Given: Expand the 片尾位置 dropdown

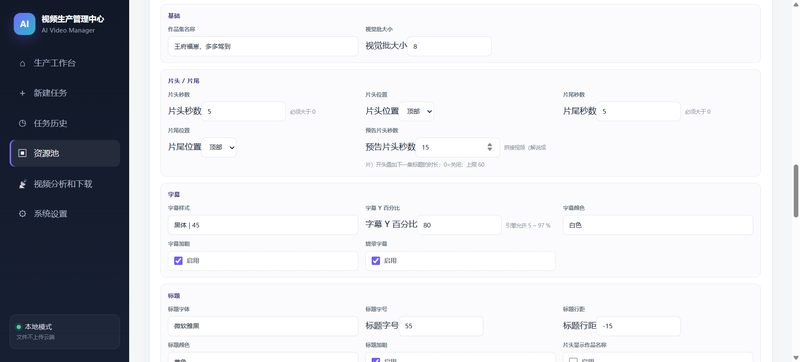Looking at the screenshot, I should click(x=219, y=147).
